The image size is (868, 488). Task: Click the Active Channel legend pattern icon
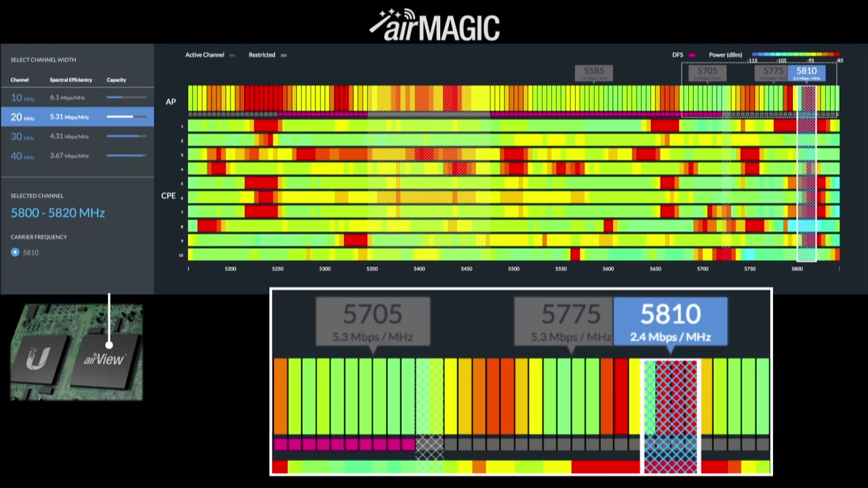pyautogui.click(x=232, y=55)
